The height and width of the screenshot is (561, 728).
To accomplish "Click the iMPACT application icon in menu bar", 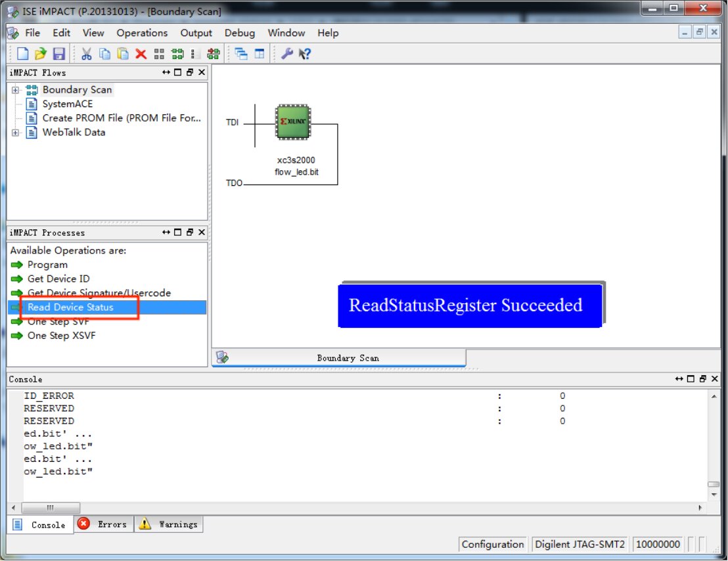I will [x=13, y=33].
